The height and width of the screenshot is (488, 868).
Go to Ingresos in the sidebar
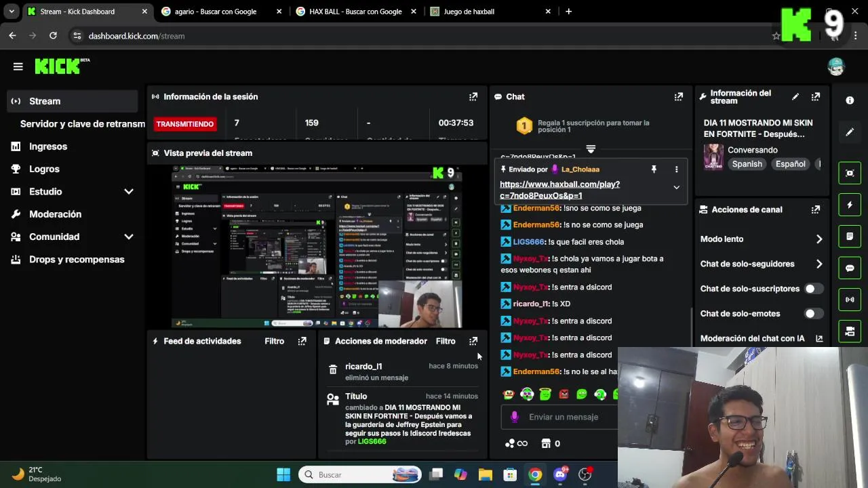point(48,146)
